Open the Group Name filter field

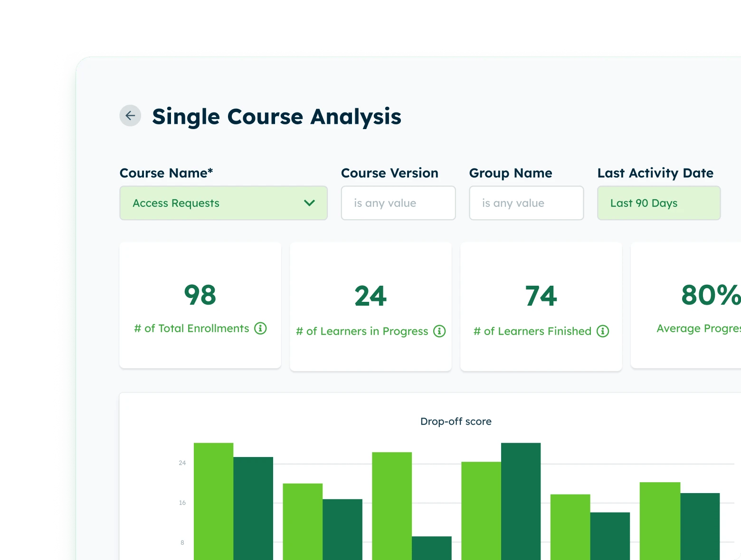click(526, 203)
